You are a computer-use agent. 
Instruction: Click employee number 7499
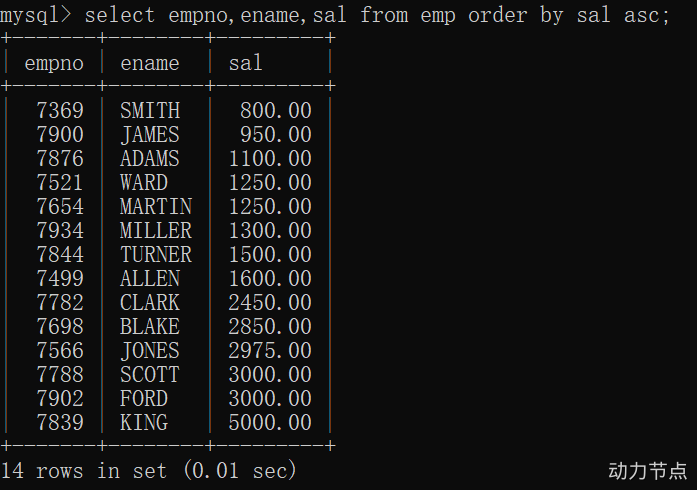point(60,278)
